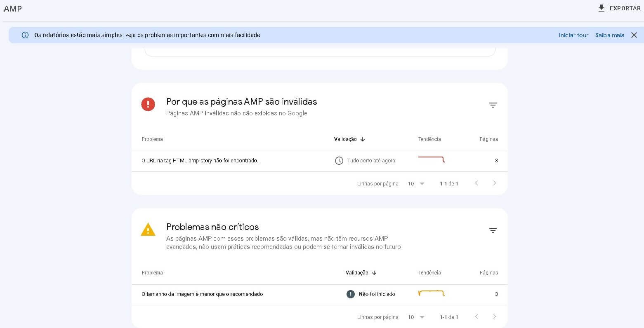This screenshot has width=644, height=328.
Task: Click the Problema header in the non-critical table
Action: coord(152,273)
